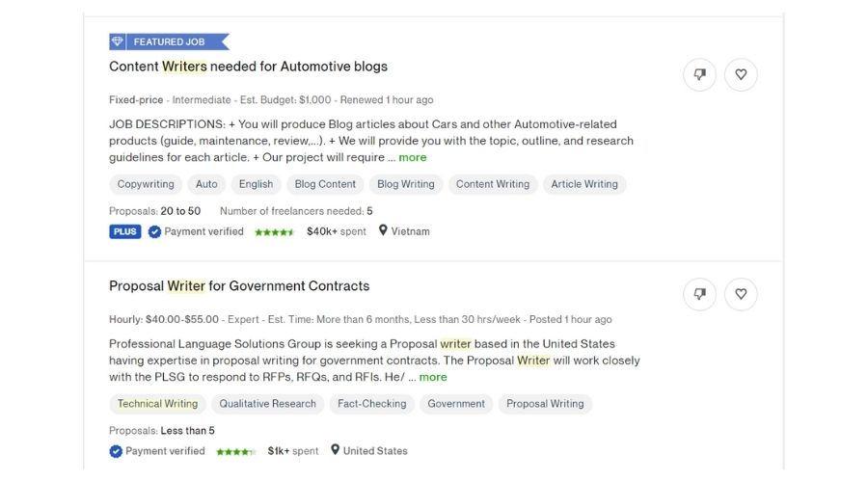The image size is (868, 482).
Task: Click the Fact-Checking tag
Action: click(x=371, y=404)
